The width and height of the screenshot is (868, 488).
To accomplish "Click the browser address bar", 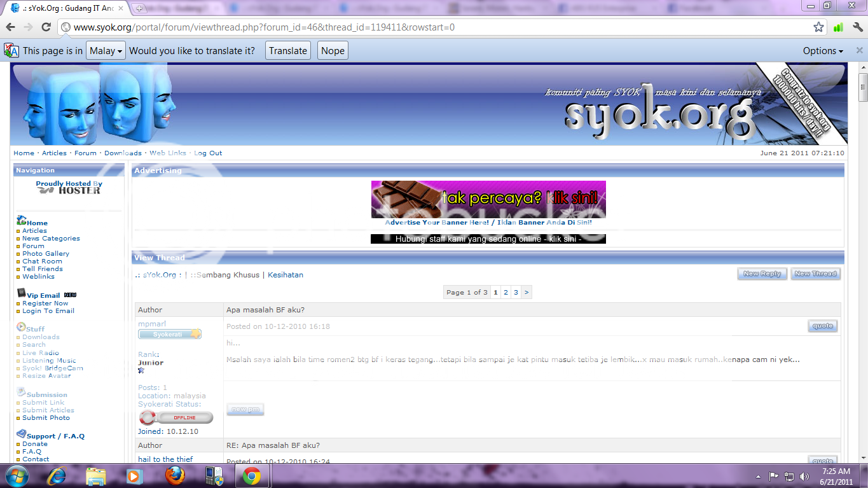I will 439,27.
